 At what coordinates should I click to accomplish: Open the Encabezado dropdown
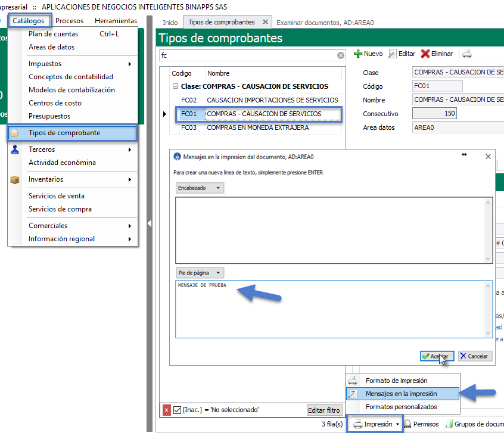200,188
